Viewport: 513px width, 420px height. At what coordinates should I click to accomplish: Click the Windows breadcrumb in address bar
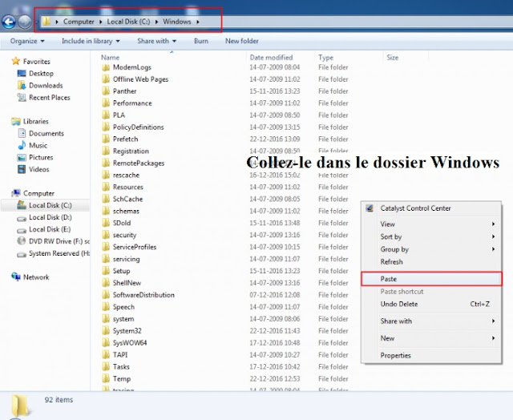point(176,22)
